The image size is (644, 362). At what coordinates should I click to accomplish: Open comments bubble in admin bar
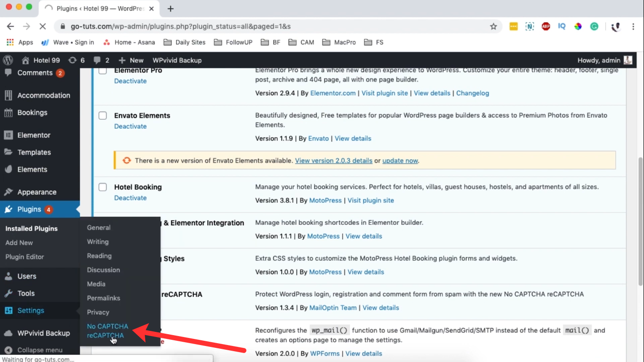[101, 60]
